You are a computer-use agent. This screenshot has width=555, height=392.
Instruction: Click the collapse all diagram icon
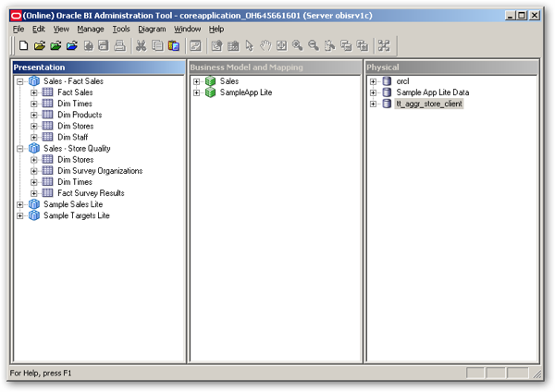346,45
